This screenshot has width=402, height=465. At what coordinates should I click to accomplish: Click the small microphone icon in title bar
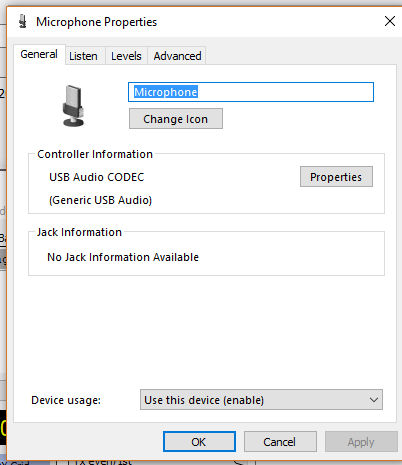point(23,21)
